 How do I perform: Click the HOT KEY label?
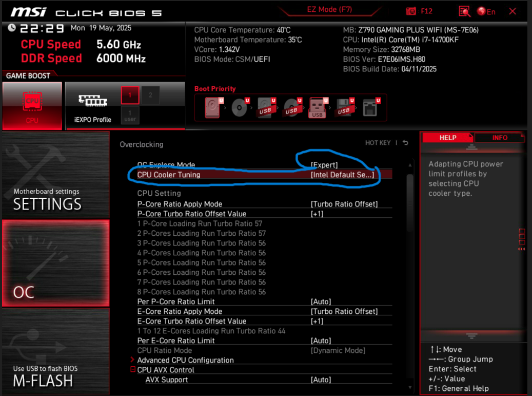[378, 143]
